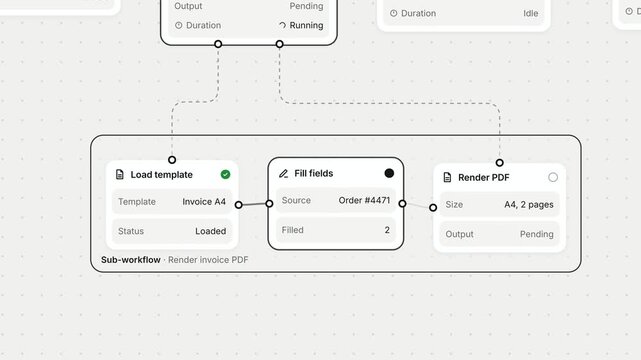Click the green check status on Load template
The width and height of the screenshot is (641, 360).
(225, 174)
